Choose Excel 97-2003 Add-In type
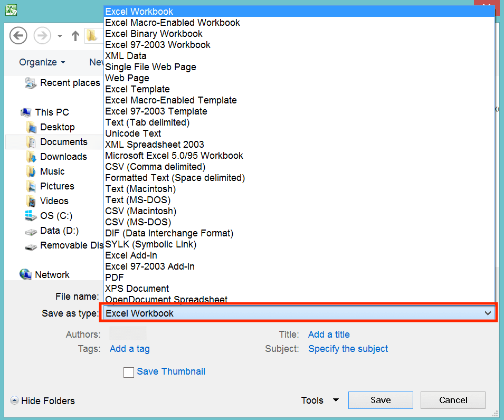The height and width of the screenshot is (420, 504). (300, 266)
